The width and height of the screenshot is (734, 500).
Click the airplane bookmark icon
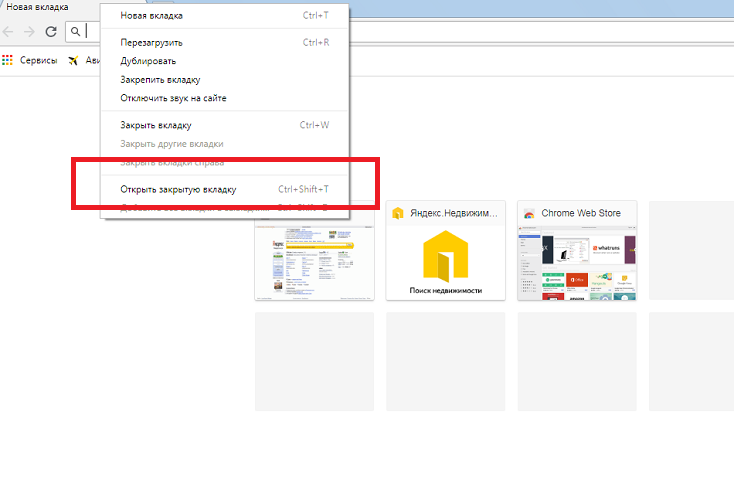(73, 60)
